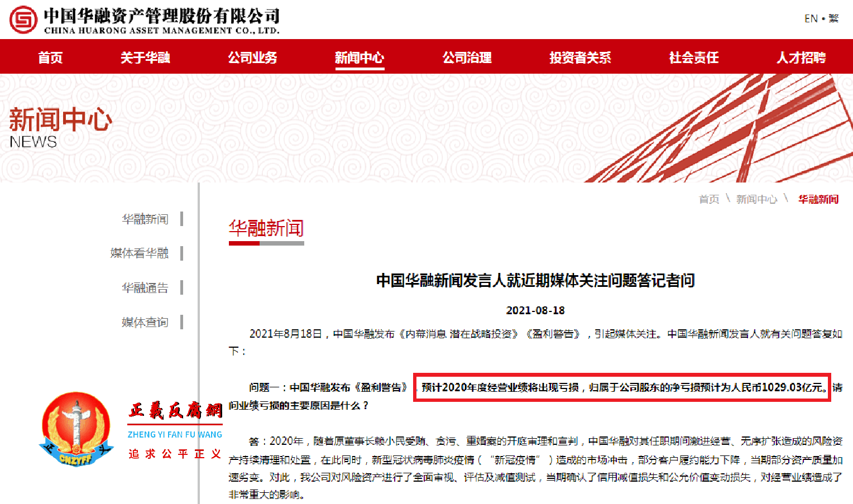The height and width of the screenshot is (504, 853).
Task: Open the 投资者关系 page
Action: click(x=581, y=57)
